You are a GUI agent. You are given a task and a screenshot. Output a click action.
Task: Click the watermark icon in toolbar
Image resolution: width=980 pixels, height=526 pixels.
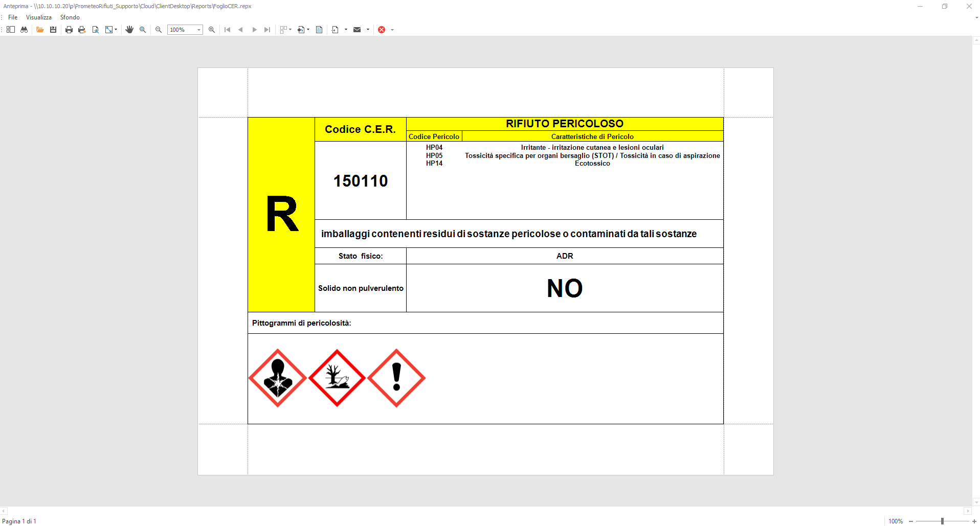point(319,30)
